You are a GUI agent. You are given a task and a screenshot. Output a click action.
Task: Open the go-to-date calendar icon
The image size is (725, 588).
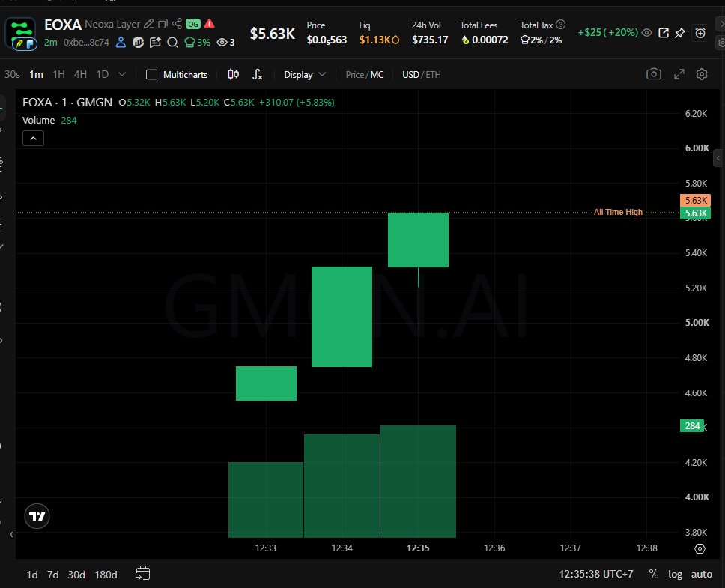143,574
